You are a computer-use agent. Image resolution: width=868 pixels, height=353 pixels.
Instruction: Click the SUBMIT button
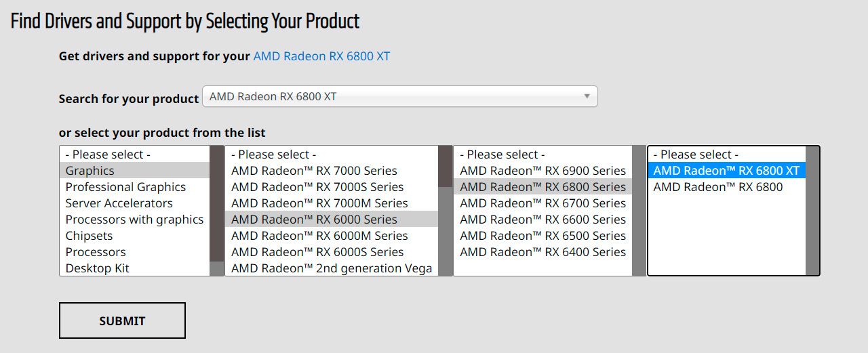(122, 320)
